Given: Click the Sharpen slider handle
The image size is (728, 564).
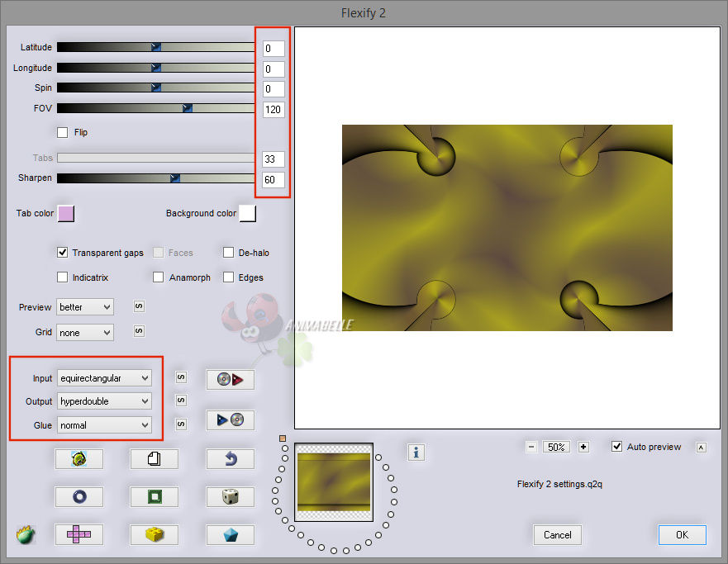Looking at the screenshot, I should (174, 178).
